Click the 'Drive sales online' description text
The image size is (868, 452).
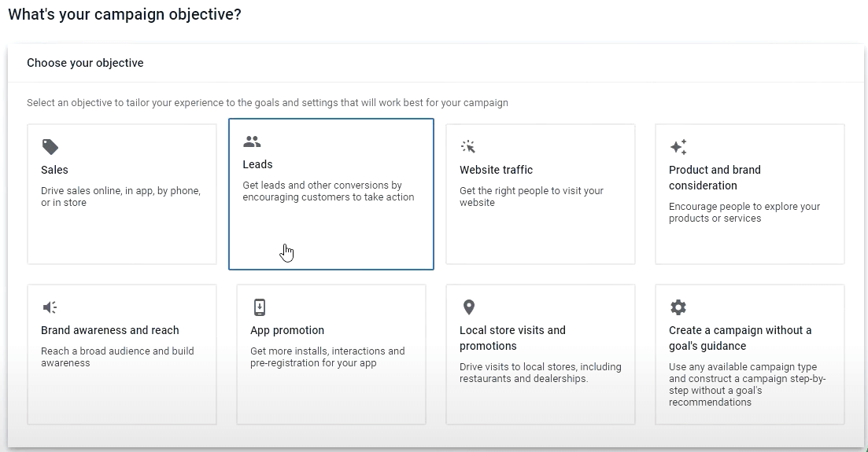(x=120, y=197)
